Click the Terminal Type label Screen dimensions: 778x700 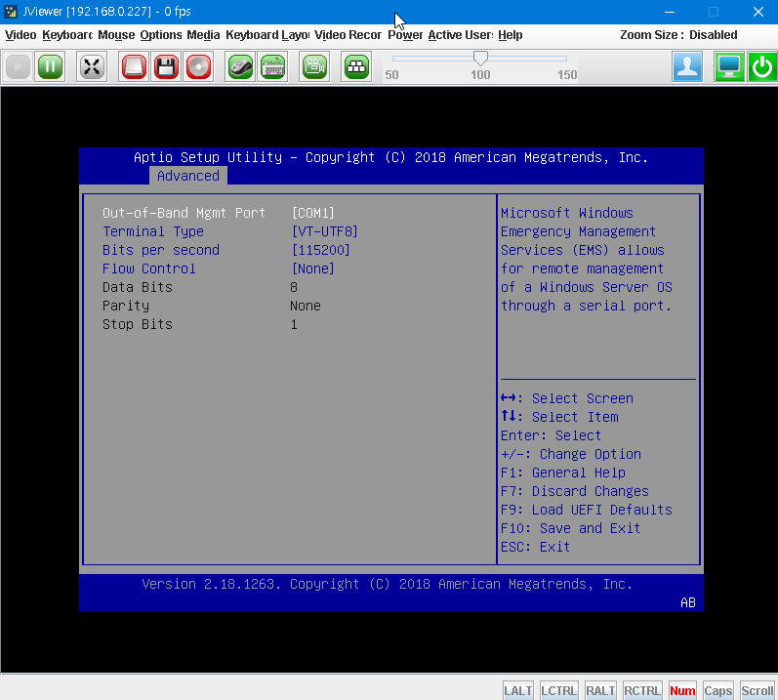click(153, 231)
